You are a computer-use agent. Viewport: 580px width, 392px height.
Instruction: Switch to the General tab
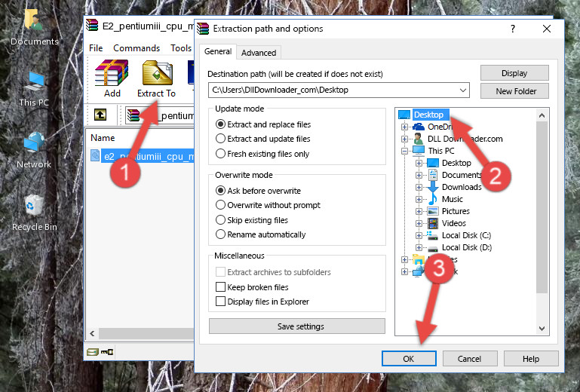218,51
